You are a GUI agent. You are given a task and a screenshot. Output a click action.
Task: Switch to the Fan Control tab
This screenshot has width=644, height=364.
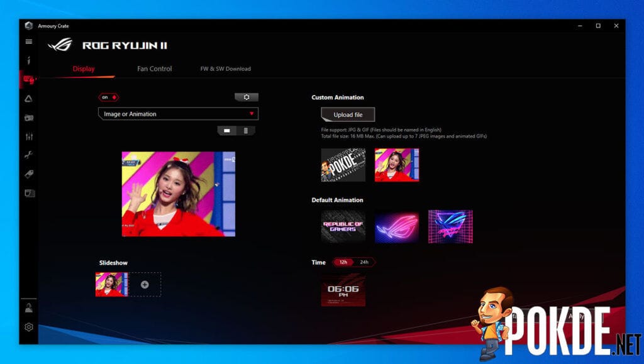pyautogui.click(x=155, y=69)
